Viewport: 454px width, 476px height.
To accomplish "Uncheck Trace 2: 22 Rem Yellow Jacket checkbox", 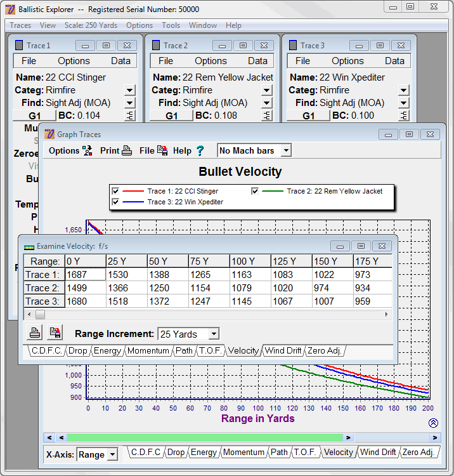I will click(x=255, y=191).
